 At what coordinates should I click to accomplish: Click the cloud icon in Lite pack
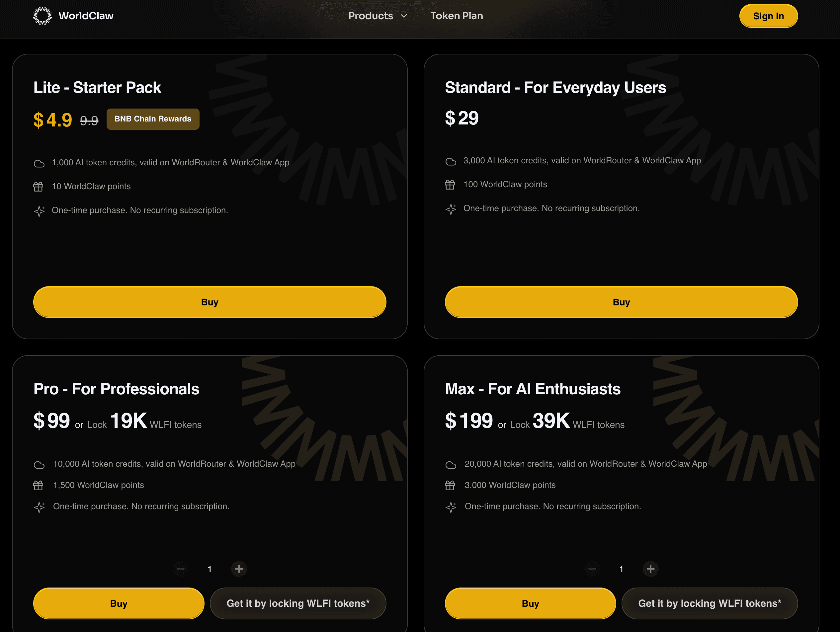pos(39,164)
